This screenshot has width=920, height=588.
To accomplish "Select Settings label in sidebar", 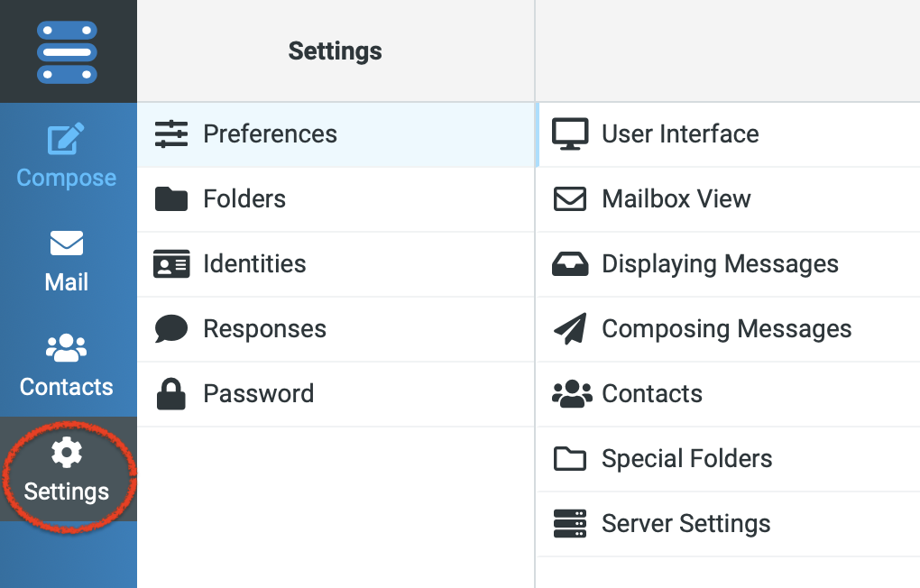I will click(67, 492).
